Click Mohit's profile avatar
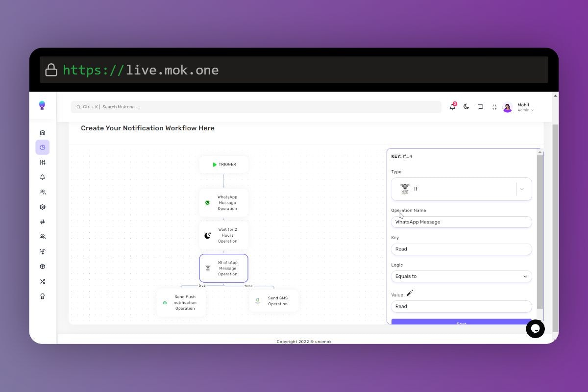Screen dimensions: 588x392 [x=508, y=107]
